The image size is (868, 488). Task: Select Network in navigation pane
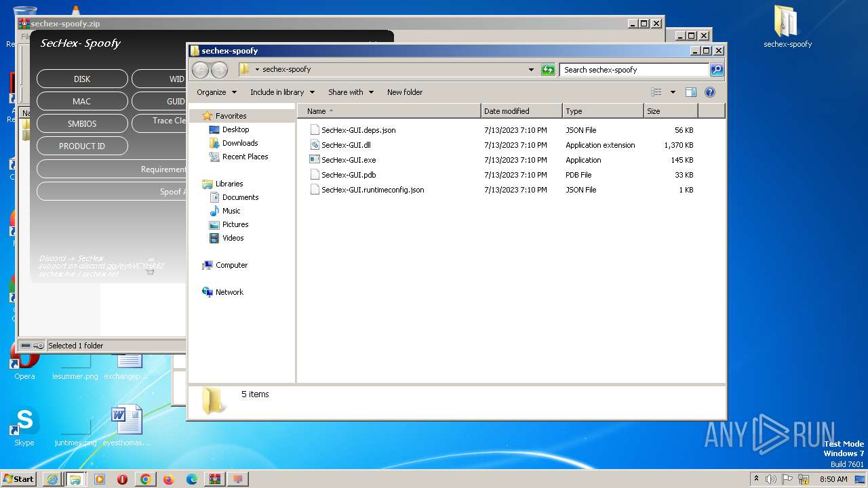[229, 292]
